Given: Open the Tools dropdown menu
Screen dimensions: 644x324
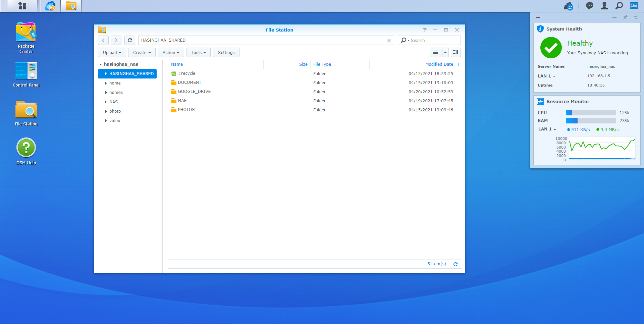Looking at the screenshot, I should (199, 52).
